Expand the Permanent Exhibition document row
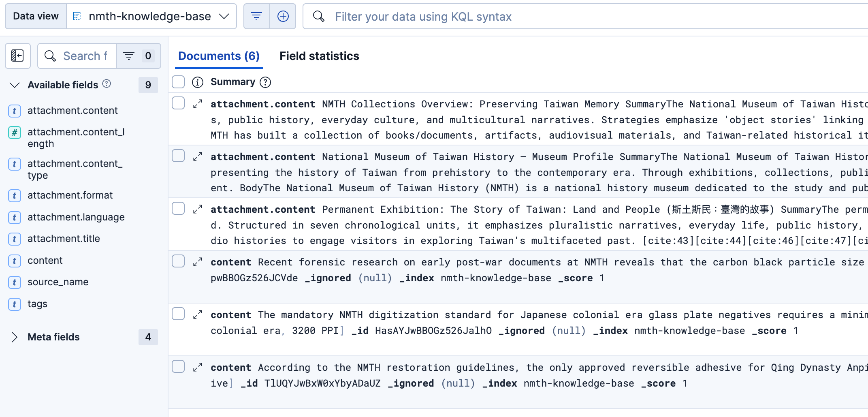 [198, 210]
